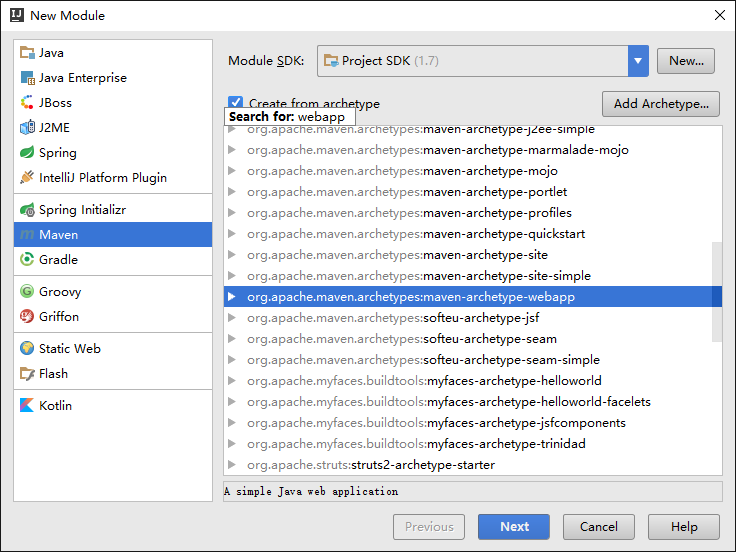Expand the struts2-archetype-starter node
Screen dimensions: 736x552
coord(232,465)
